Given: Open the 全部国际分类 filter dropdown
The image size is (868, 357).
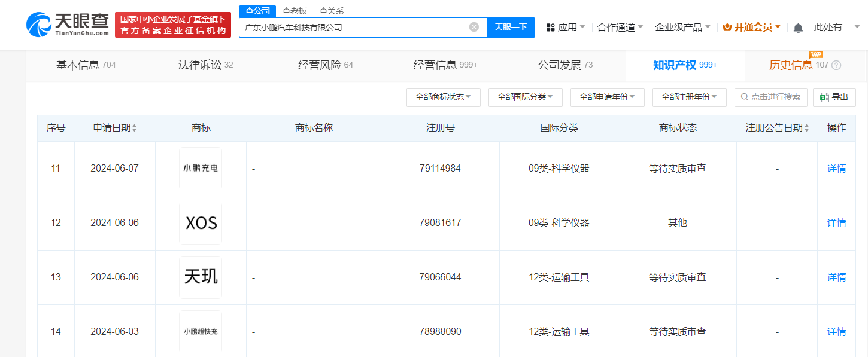Looking at the screenshot, I should pos(526,97).
